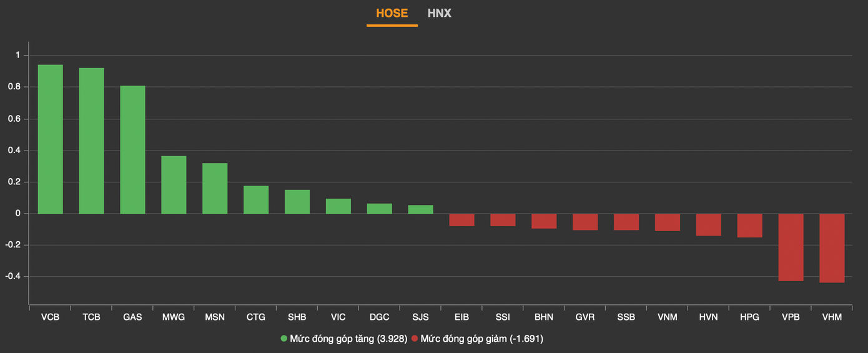The image size is (868, 353).
Task: Select the HOSE tab
Action: [392, 13]
